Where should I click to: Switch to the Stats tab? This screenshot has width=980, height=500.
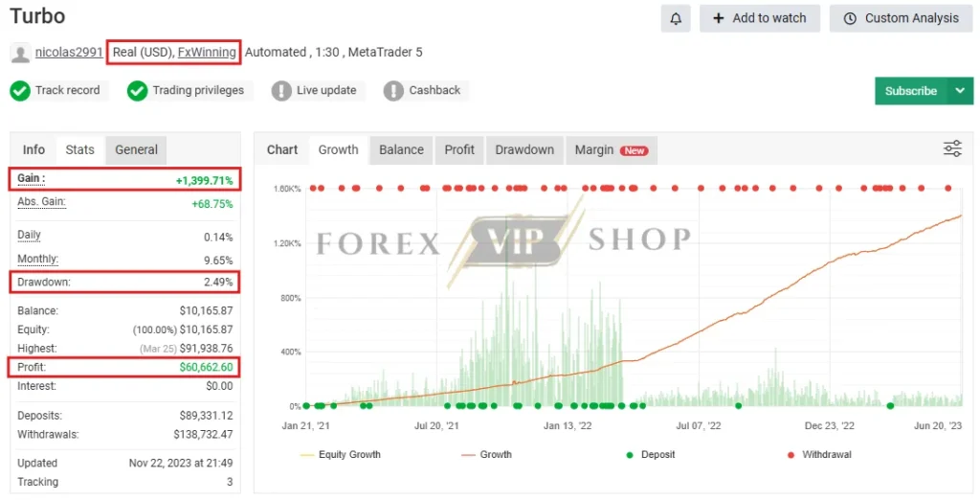pyautogui.click(x=80, y=149)
